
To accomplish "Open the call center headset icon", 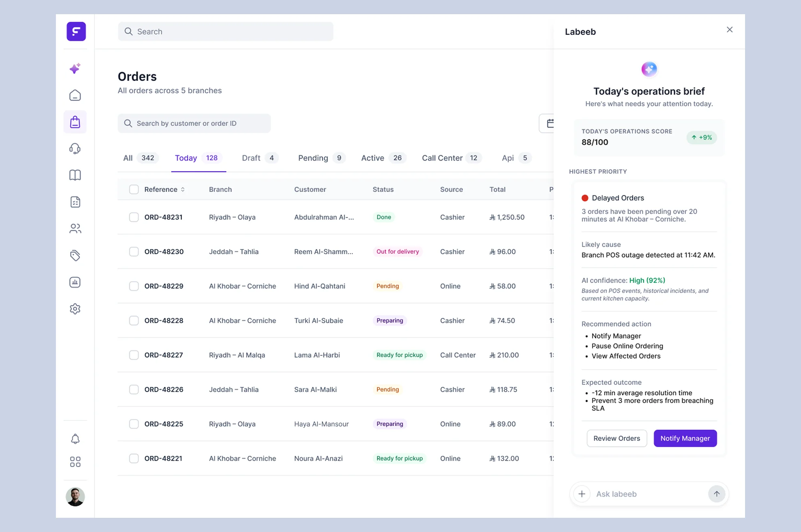I will click(75, 148).
